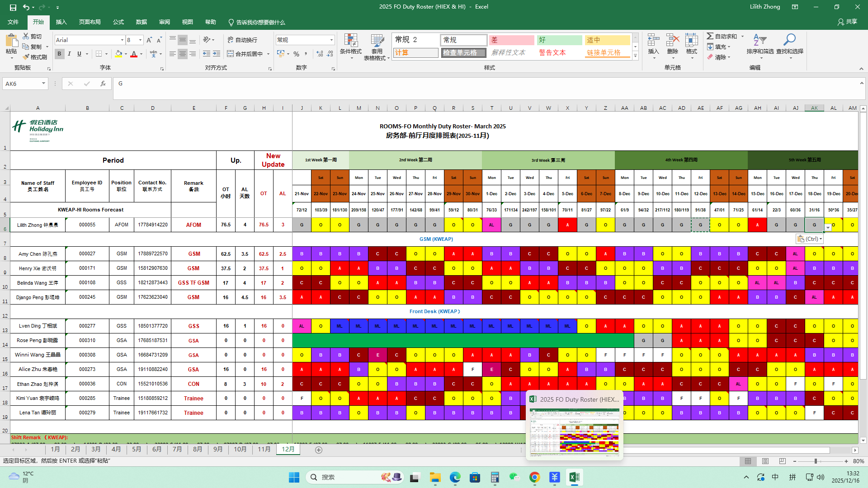Image resolution: width=868 pixels, height=488 pixels.
Task: Open the Paste Options Ctrl button
Action: click(810, 239)
